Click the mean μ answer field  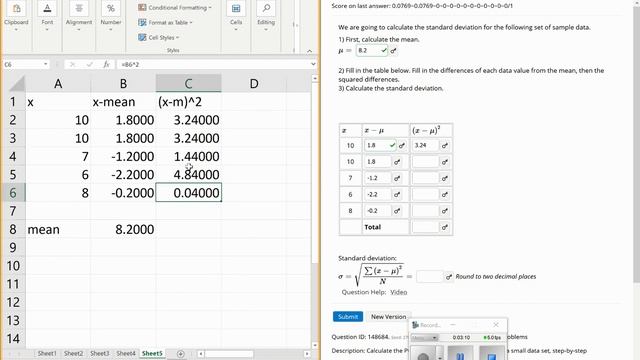coord(372,51)
